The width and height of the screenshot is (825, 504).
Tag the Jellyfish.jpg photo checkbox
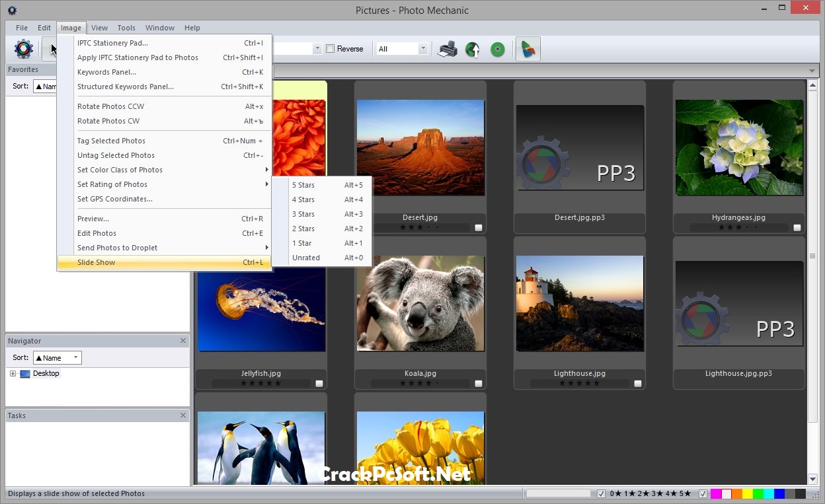[319, 384]
